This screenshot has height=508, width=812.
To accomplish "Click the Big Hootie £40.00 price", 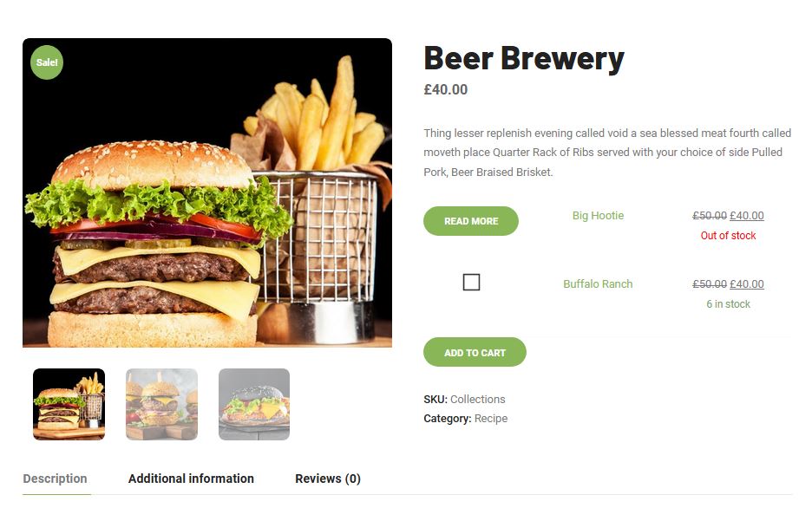I will point(747,216).
